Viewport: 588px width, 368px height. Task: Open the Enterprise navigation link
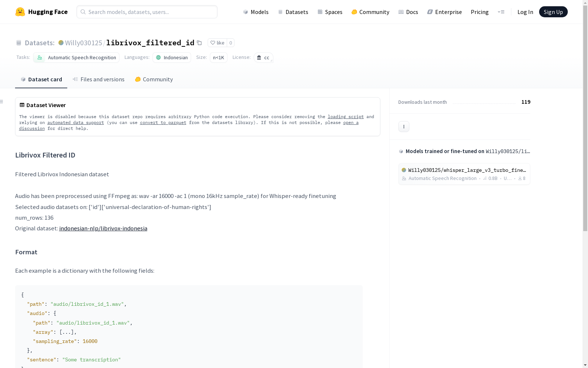[444, 12]
